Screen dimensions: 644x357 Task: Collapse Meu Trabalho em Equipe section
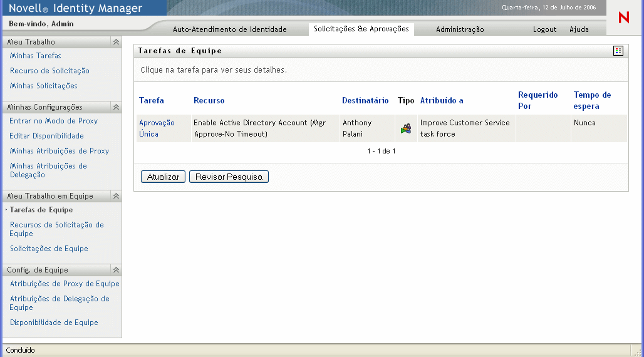pos(116,196)
